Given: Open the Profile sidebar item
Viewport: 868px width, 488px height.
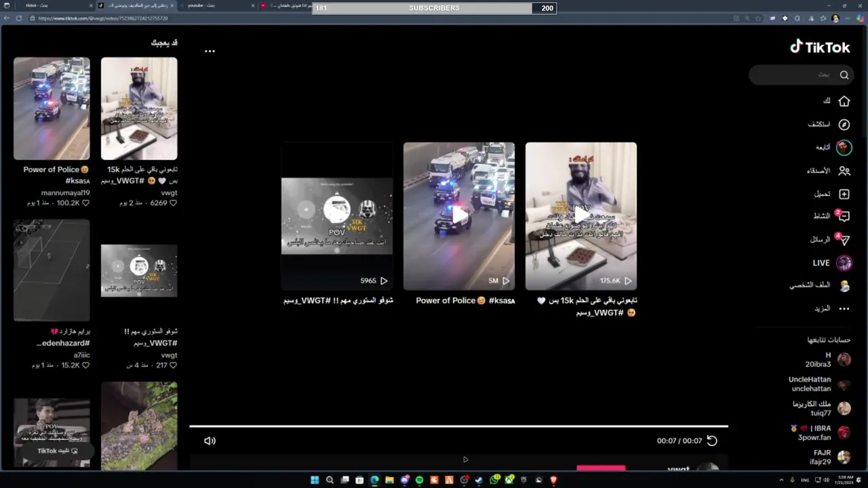Looking at the screenshot, I should [x=821, y=285].
